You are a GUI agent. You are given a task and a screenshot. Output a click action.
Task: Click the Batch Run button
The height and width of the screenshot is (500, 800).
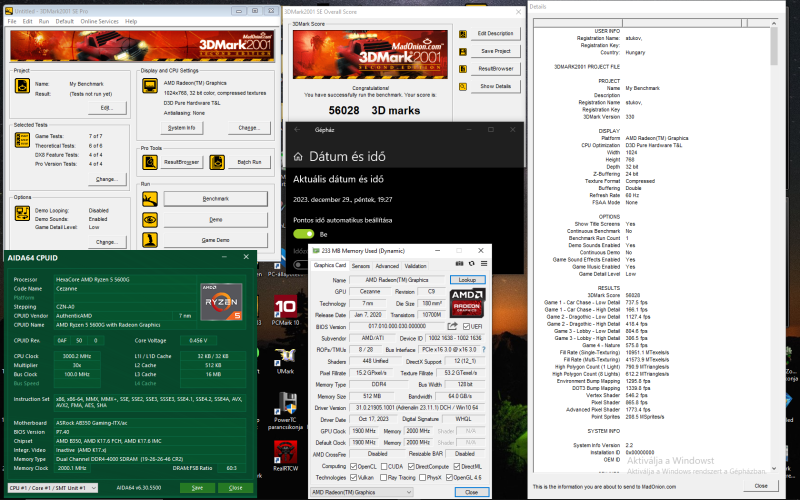pyautogui.click(x=249, y=162)
